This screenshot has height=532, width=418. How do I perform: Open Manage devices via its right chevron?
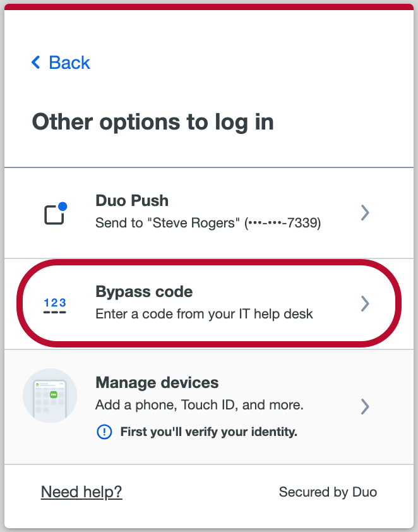pyautogui.click(x=364, y=406)
